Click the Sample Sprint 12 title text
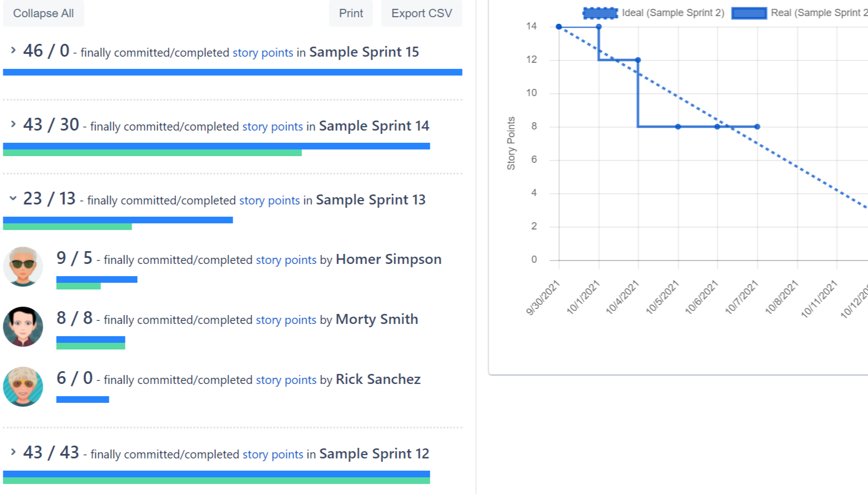This screenshot has height=494, width=868. (374, 454)
